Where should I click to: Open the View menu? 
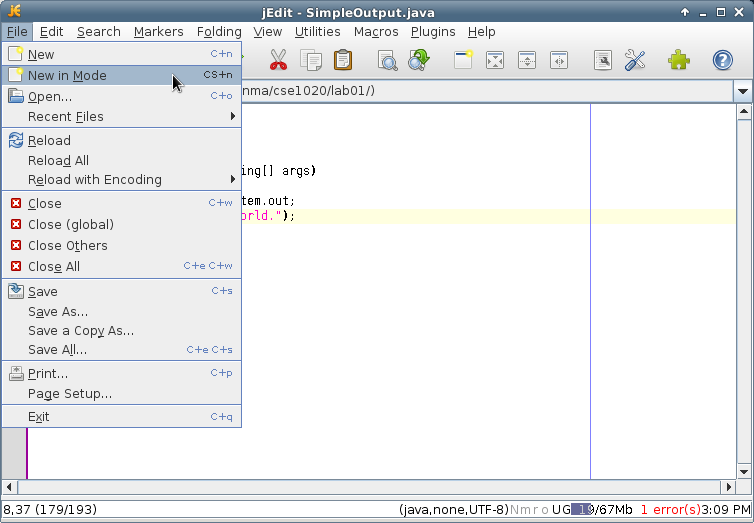(267, 32)
